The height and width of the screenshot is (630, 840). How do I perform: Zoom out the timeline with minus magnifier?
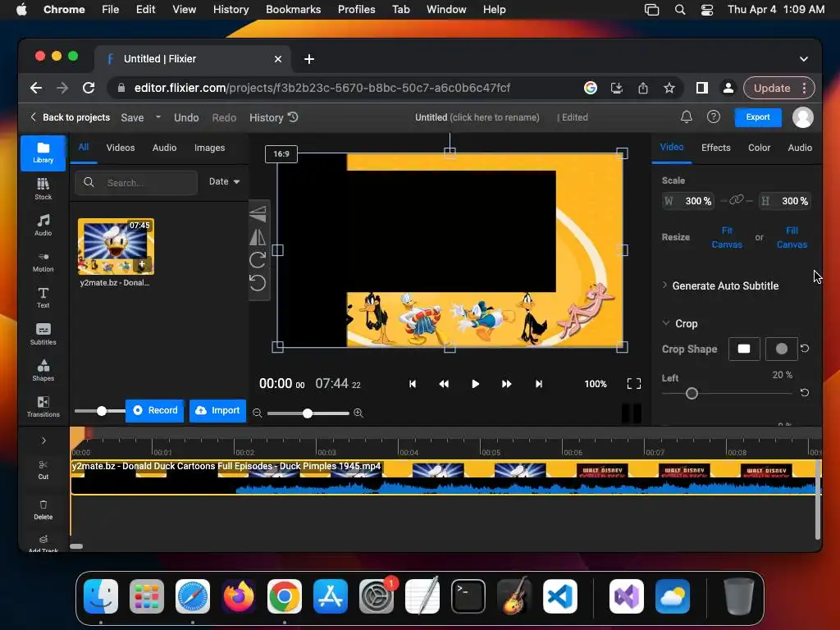(x=257, y=413)
